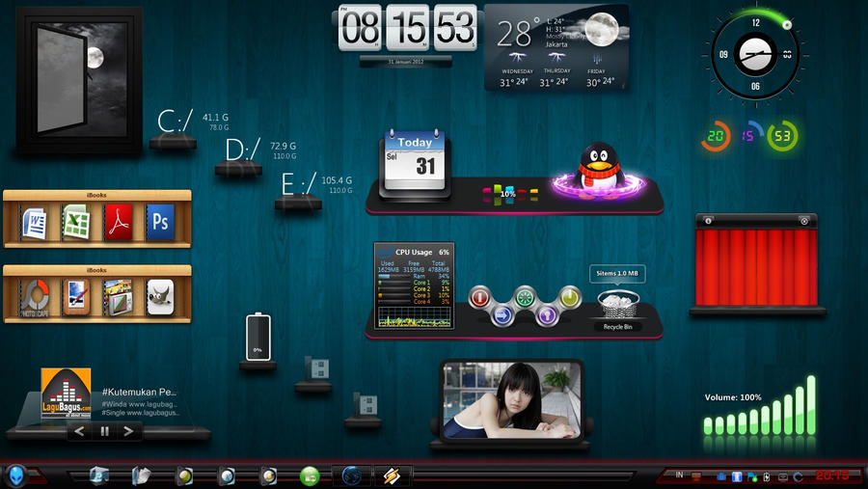Open the C:/ drive shortcut

click(x=175, y=121)
